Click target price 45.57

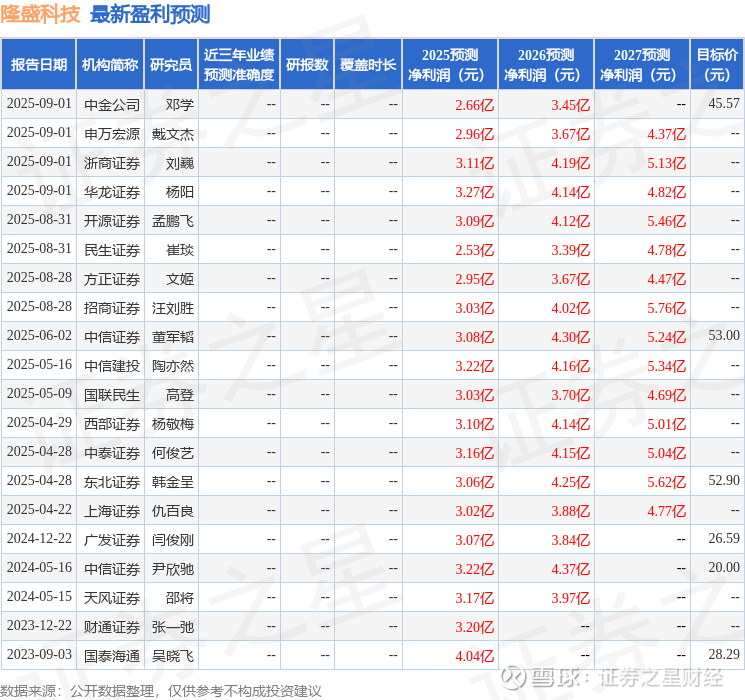pyautogui.click(x=724, y=104)
